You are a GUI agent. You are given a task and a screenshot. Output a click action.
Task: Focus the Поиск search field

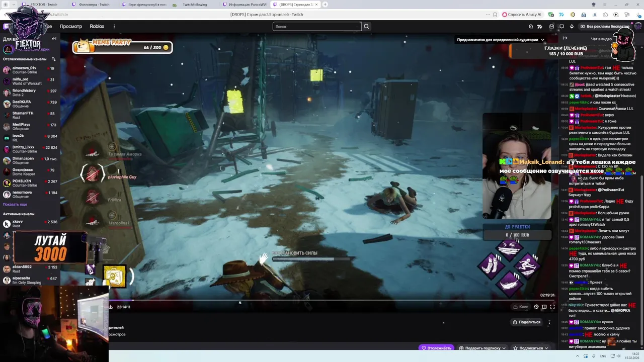tap(317, 26)
